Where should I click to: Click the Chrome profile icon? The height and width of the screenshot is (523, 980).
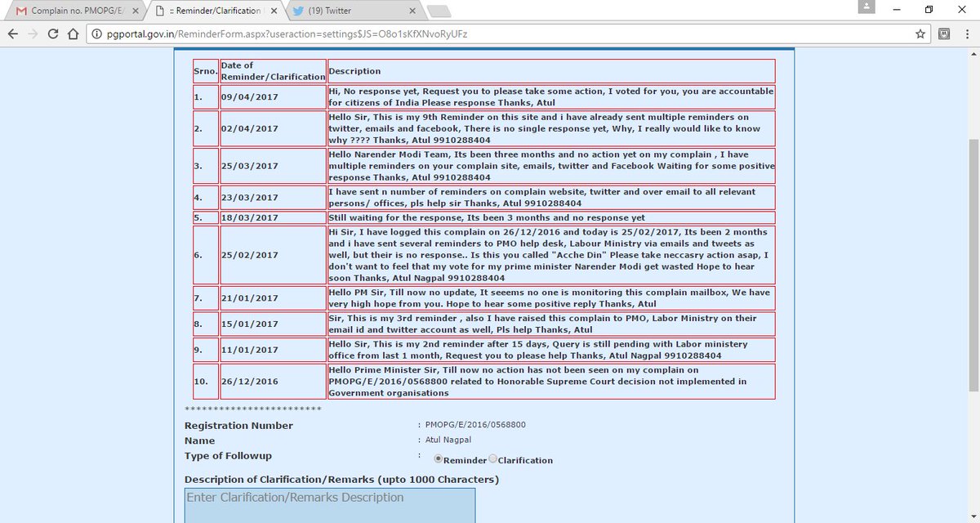click(865, 7)
